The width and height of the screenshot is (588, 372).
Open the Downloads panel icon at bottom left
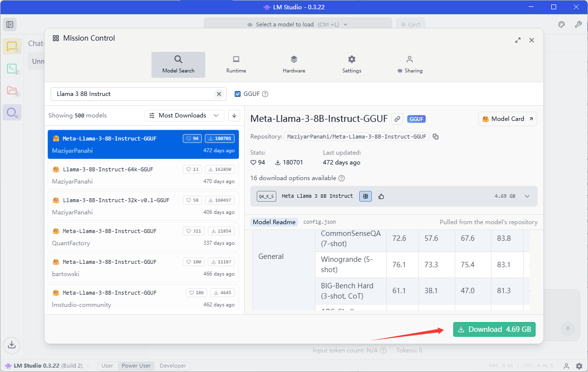(12, 345)
